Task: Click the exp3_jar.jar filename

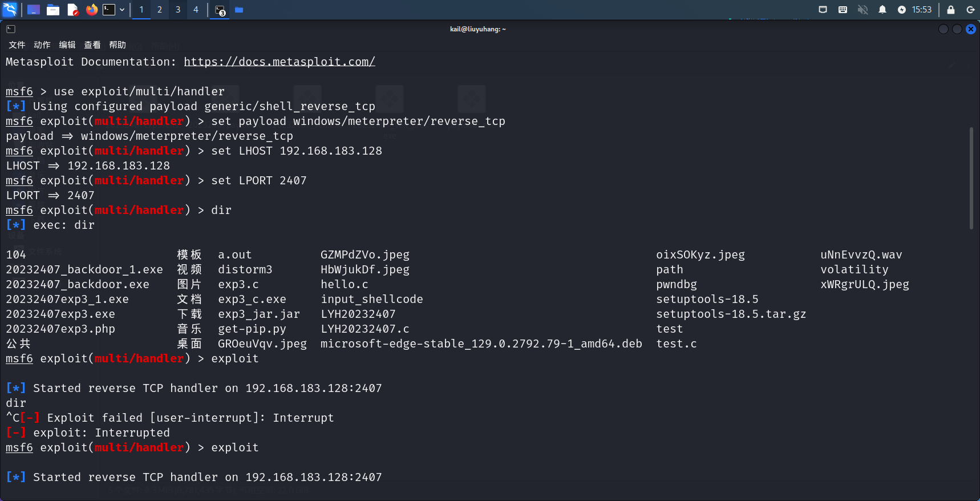Action: (x=259, y=314)
